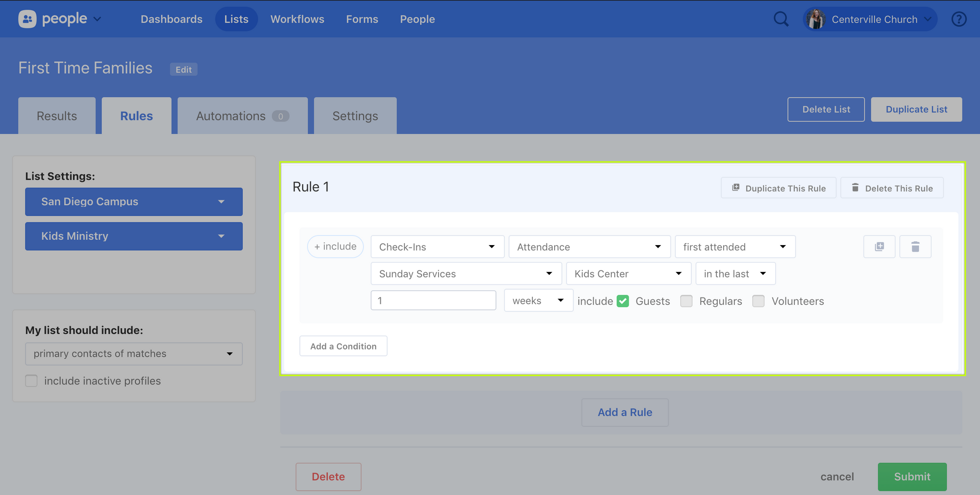The width and height of the screenshot is (980, 495).
Task: Uncheck the Guests checkbox
Action: click(x=623, y=301)
